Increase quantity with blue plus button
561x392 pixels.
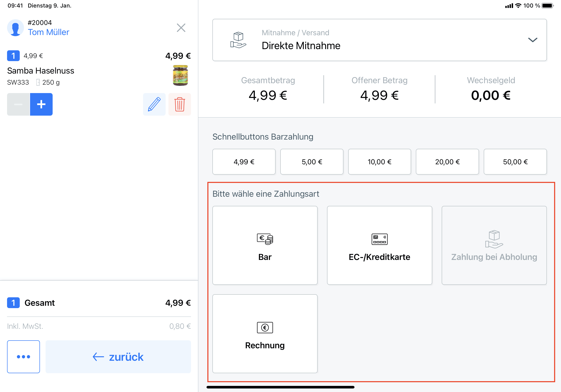coord(41,104)
